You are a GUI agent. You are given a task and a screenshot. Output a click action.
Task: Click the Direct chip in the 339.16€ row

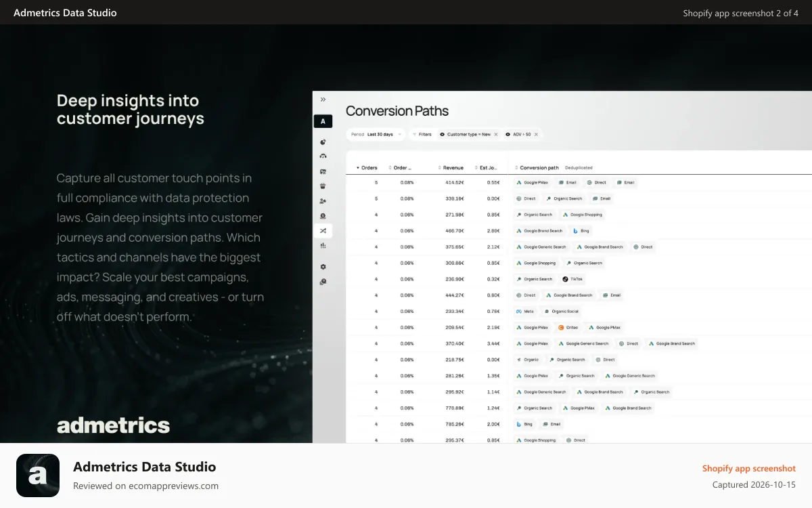[526, 198]
